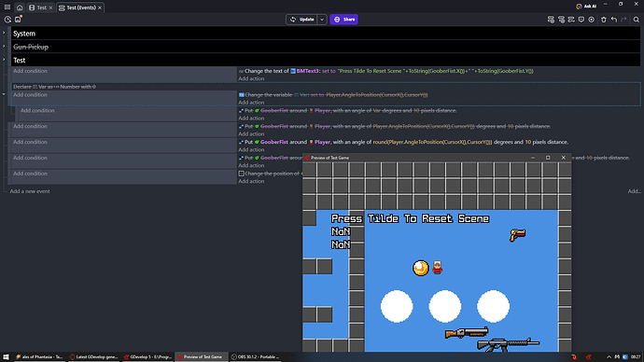Undo the last change

point(614,20)
